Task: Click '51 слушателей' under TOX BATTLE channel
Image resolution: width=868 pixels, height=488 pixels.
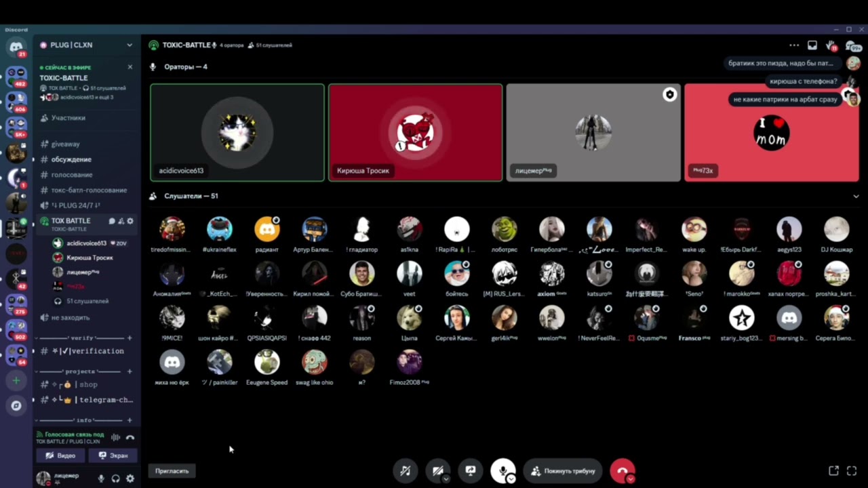Action: pyautogui.click(x=87, y=301)
